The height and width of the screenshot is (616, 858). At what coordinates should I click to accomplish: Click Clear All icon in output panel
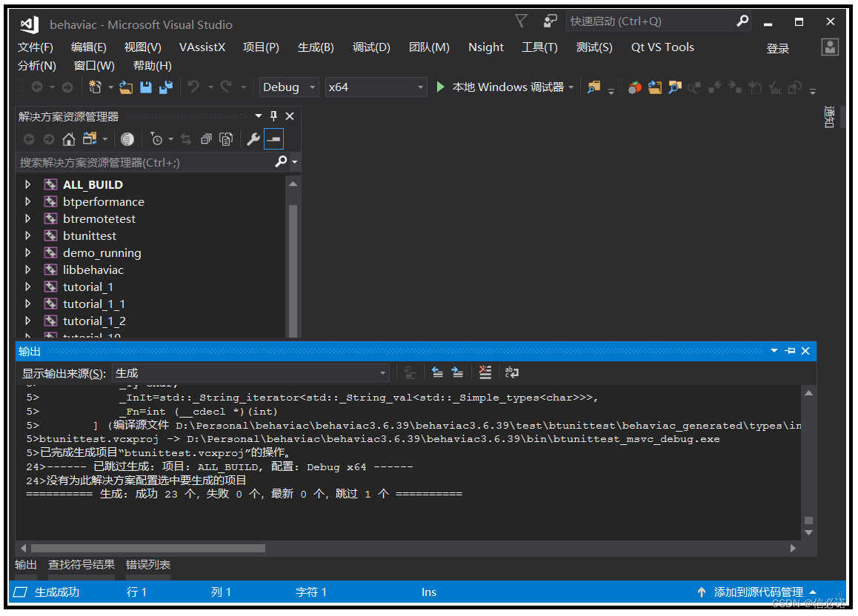(485, 372)
